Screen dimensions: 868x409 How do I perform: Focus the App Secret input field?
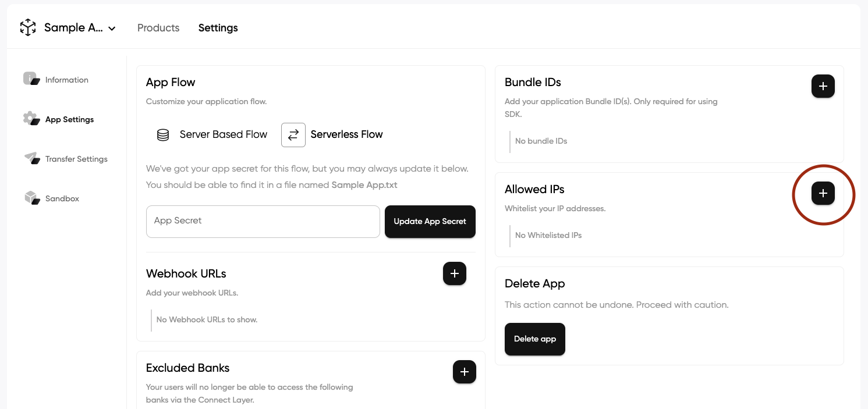point(263,221)
